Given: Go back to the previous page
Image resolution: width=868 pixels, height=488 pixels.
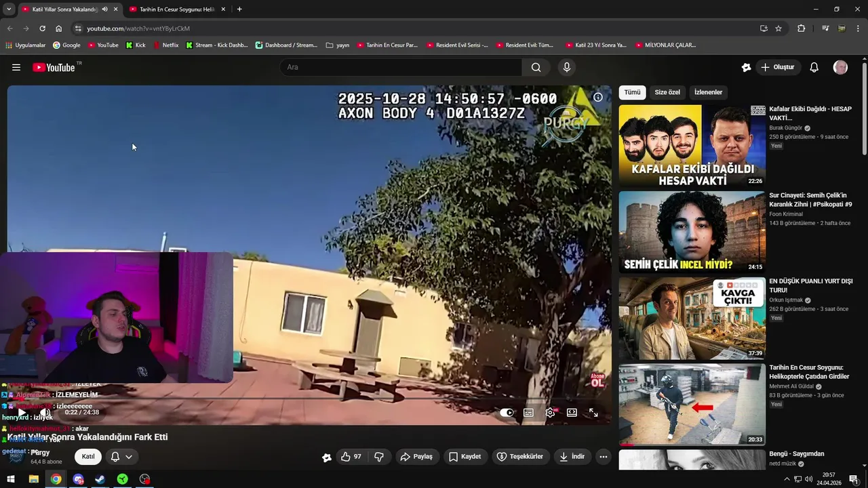Looking at the screenshot, I should (x=9, y=28).
